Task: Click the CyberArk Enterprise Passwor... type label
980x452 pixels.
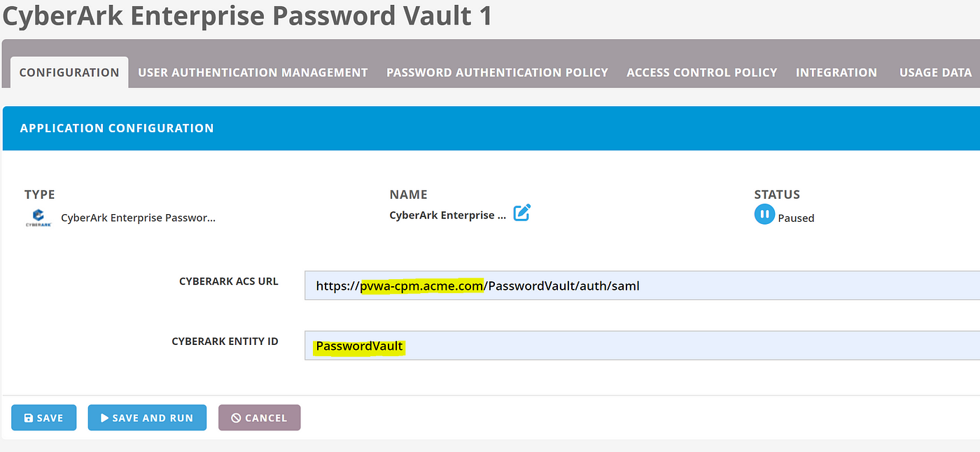Action: tap(139, 218)
